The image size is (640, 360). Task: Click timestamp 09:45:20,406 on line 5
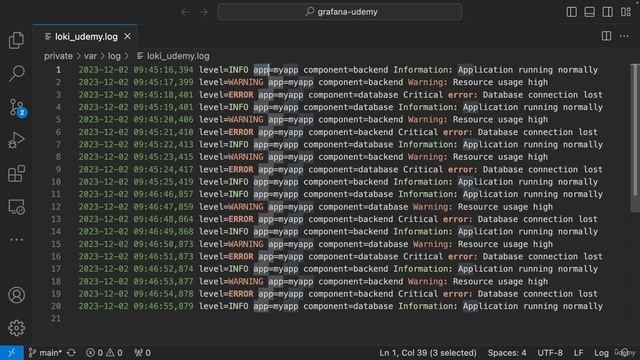pyautogui.click(x=163, y=120)
